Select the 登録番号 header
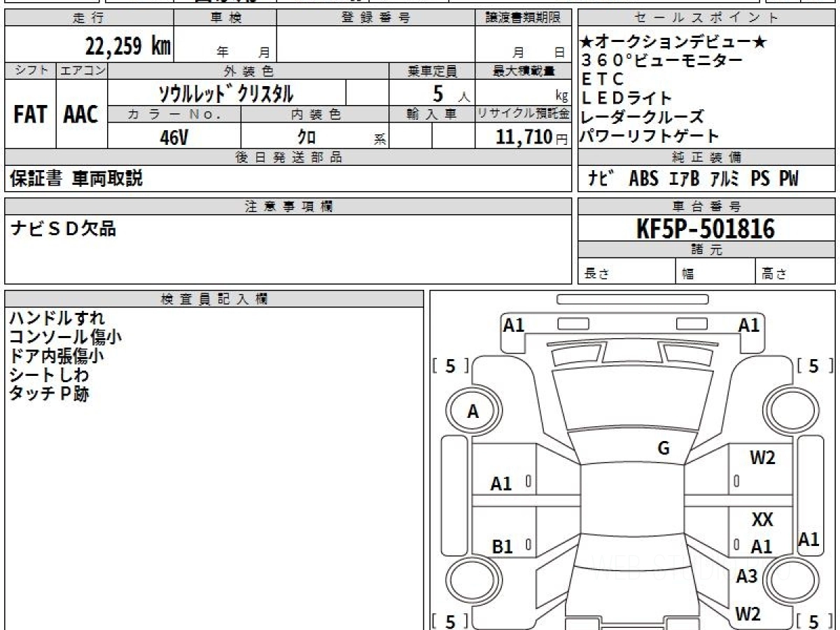Viewport: 840px width, 630px height. (x=376, y=18)
